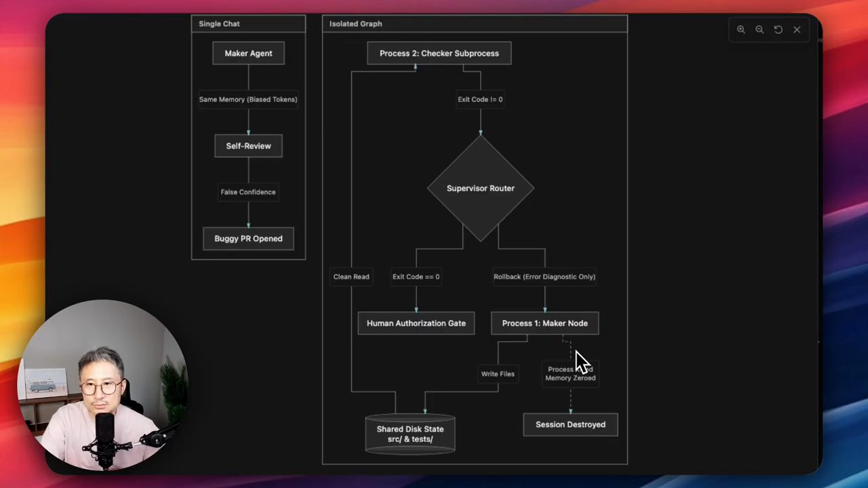Select the Buggy PR Opened node
Viewport: 868px width, 488px height.
(248, 239)
